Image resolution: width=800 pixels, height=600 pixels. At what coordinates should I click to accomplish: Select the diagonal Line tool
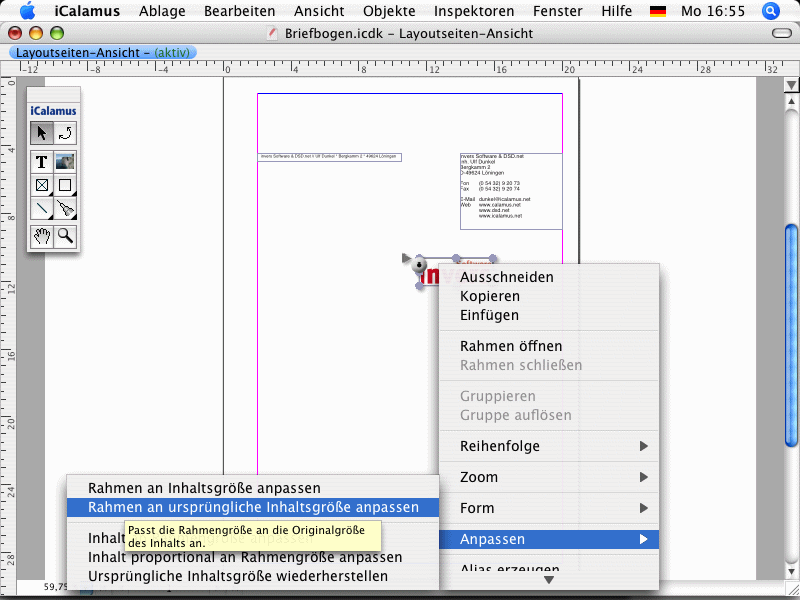(41, 209)
